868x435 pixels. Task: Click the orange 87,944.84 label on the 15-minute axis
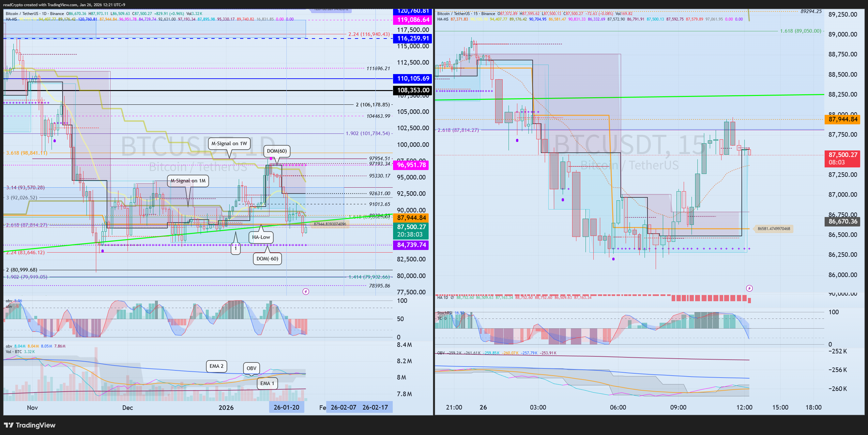842,119
